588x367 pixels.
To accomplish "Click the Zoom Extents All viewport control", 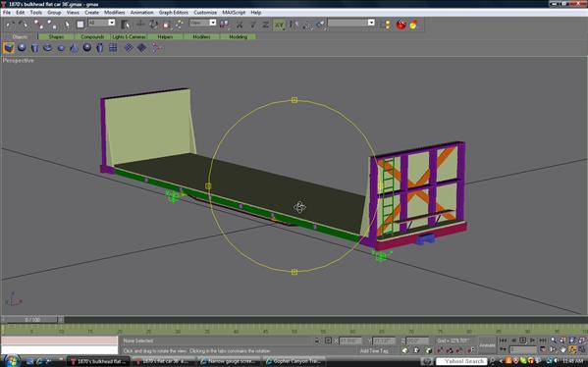I will pos(582,341).
